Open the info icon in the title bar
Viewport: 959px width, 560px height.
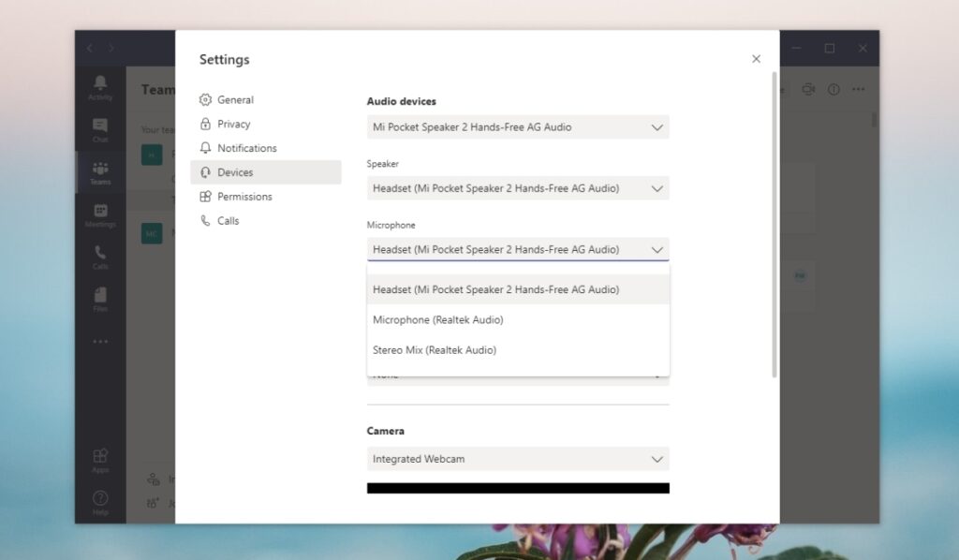click(834, 88)
